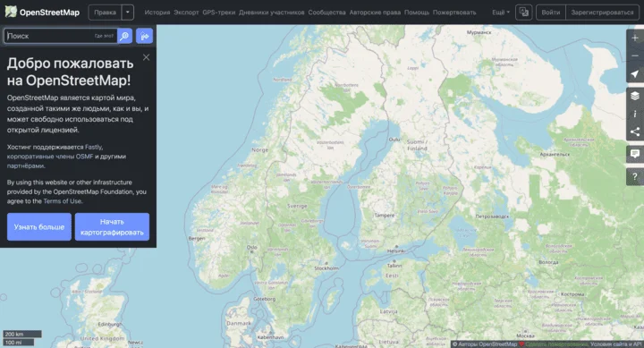The width and height of the screenshot is (644, 348).
Task: Click the Москва label on the map
Action: (x=525, y=335)
